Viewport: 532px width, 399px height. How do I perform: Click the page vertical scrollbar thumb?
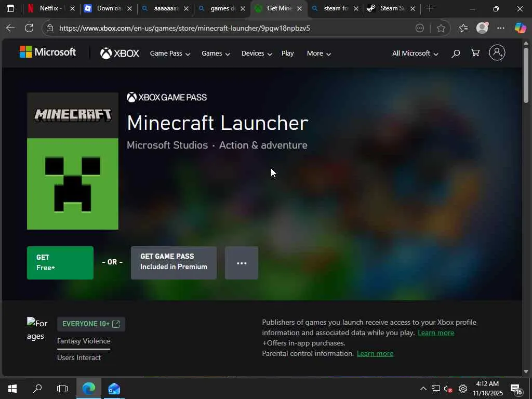click(526, 75)
